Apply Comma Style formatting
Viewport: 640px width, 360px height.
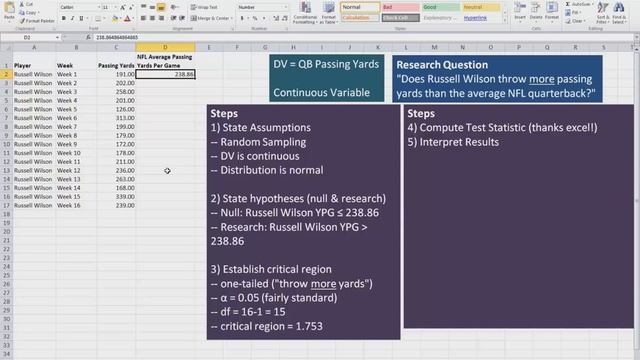coord(264,18)
